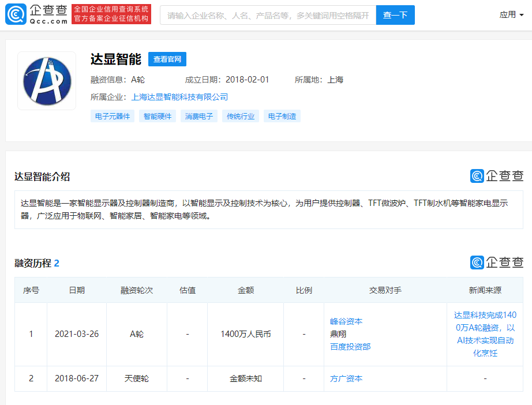532x405 pixels.
Task: Click the 估值 column header
Action: point(188,290)
